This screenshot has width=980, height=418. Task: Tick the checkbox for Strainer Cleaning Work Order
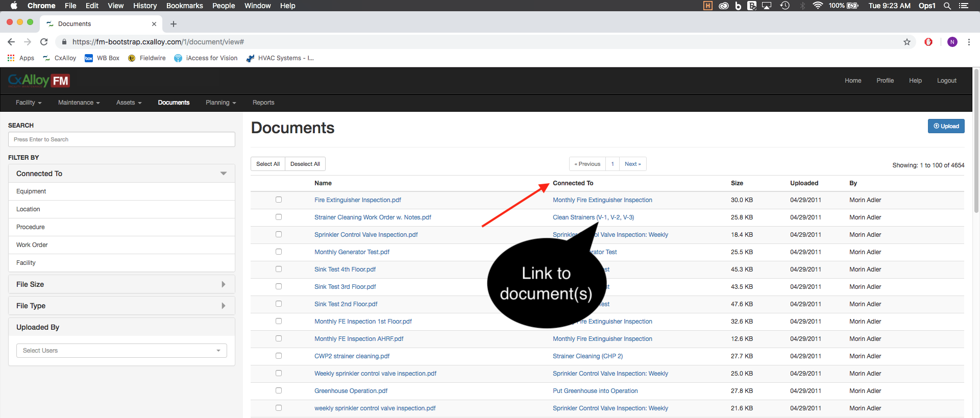(x=279, y=217)
